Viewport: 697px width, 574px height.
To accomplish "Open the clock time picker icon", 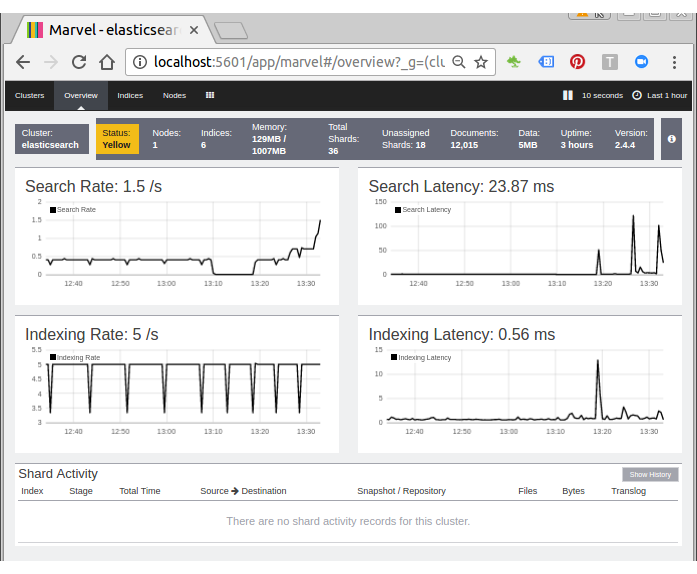I will click(637, 95).
